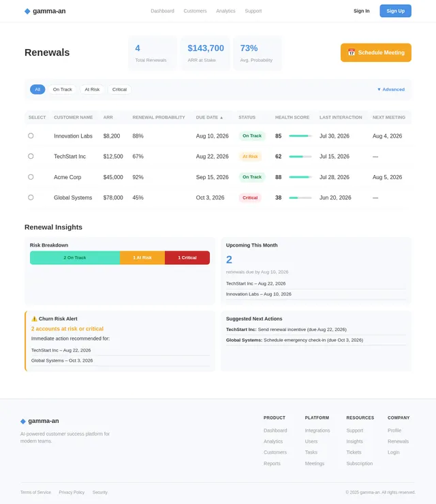Open Support in the top navigation
This screenshot has width=436, height=504.
(253, 11)
